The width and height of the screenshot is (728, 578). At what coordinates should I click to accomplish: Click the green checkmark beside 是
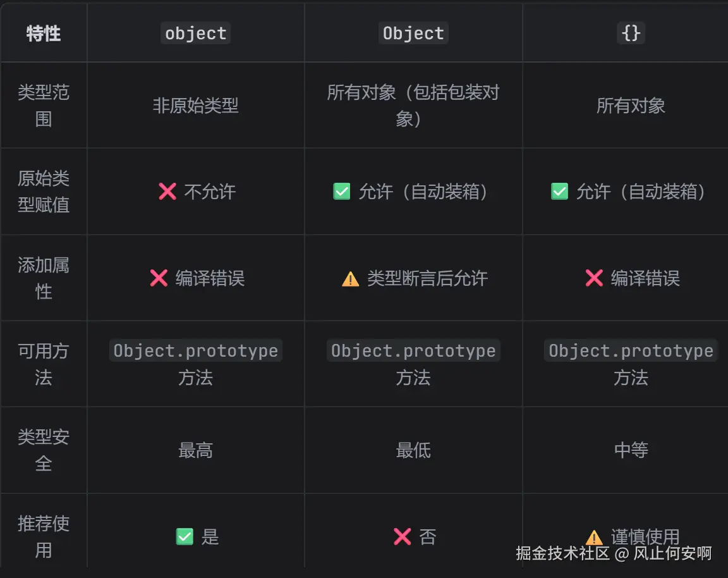point(185,537)
